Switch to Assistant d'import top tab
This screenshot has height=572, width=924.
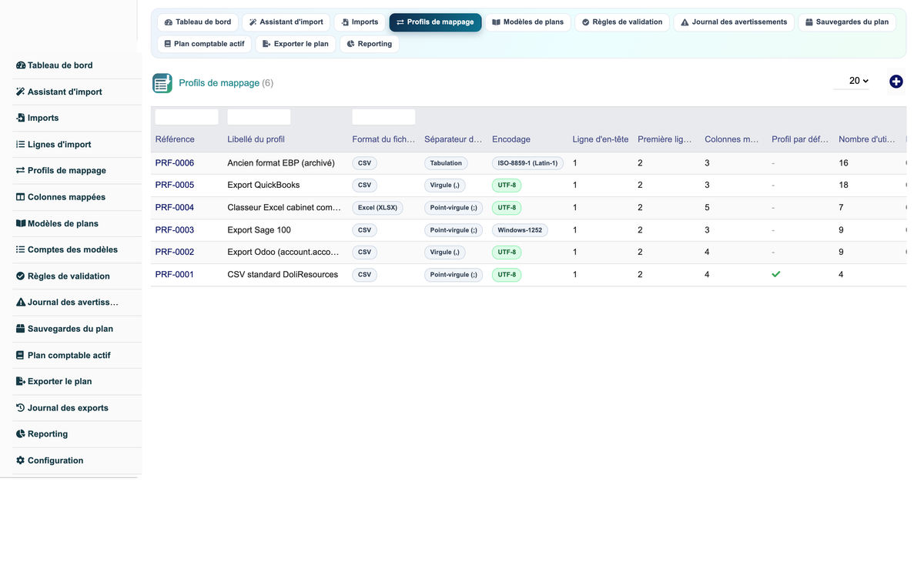click(286, 22)
